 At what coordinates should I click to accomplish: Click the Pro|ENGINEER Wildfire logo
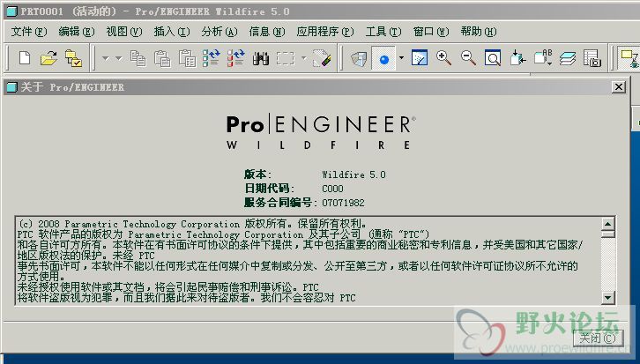click(x=321, y=132)
